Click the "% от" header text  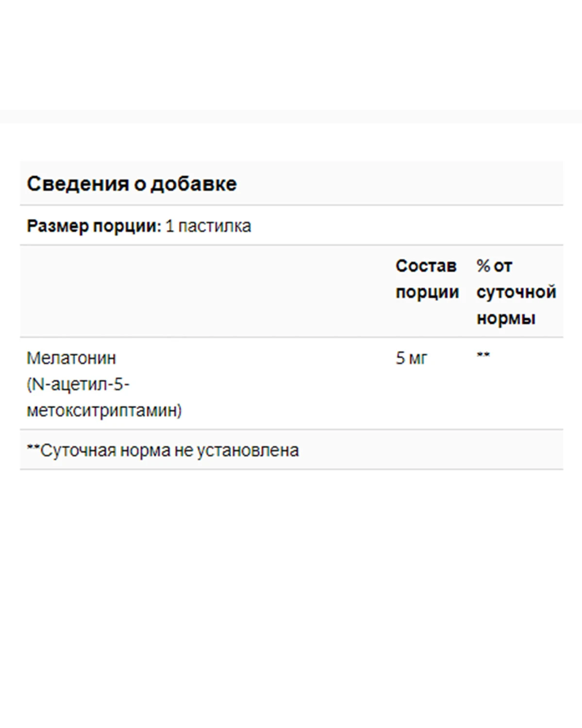[x=494, y=266]
